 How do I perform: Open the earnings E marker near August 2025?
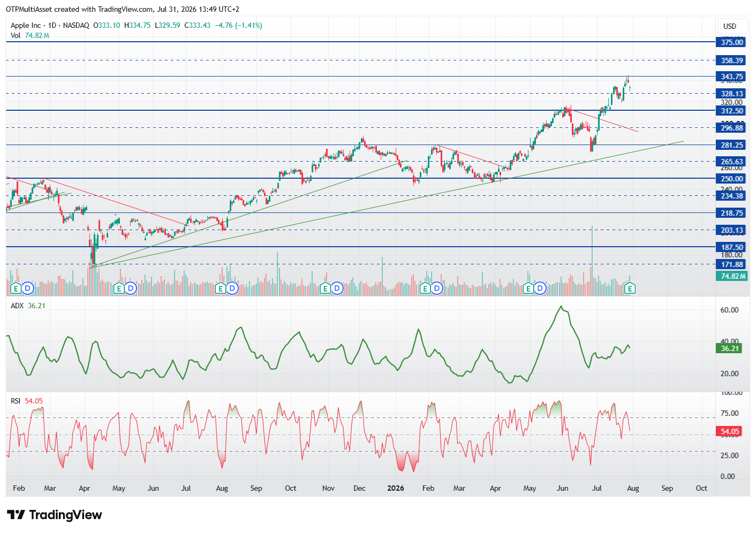[220, 288]
